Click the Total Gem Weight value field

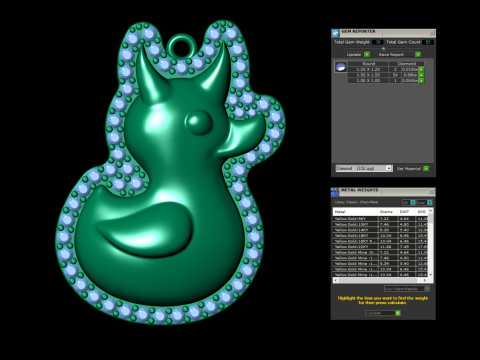[378, 42]
